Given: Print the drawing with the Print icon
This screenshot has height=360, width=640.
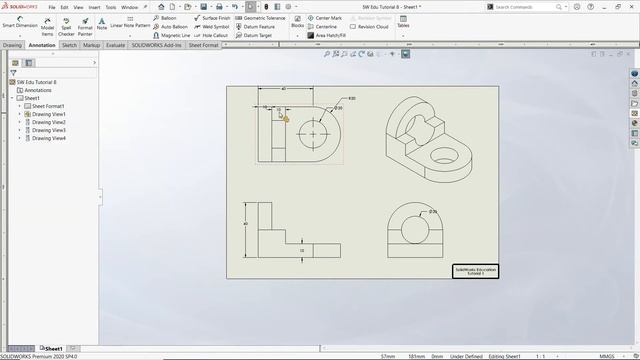Looking at the screenshot, I should (219, 7).
